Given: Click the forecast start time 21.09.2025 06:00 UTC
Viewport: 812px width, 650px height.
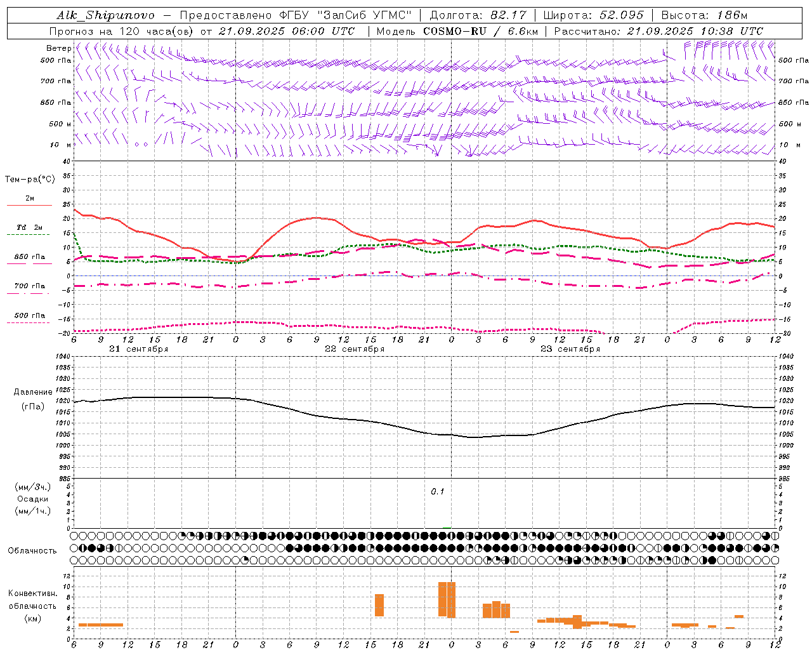Looking at the screenshot, I should pyautogui.click(x=286, y=31).
